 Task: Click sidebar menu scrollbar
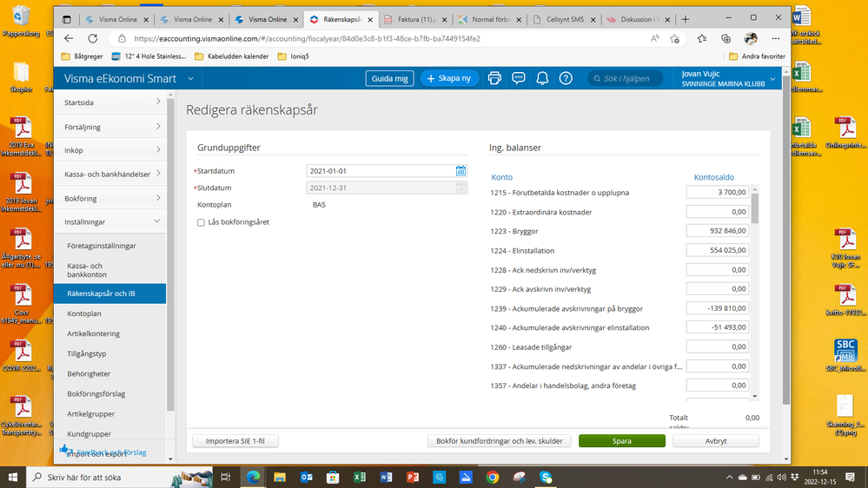coord(170,254)
